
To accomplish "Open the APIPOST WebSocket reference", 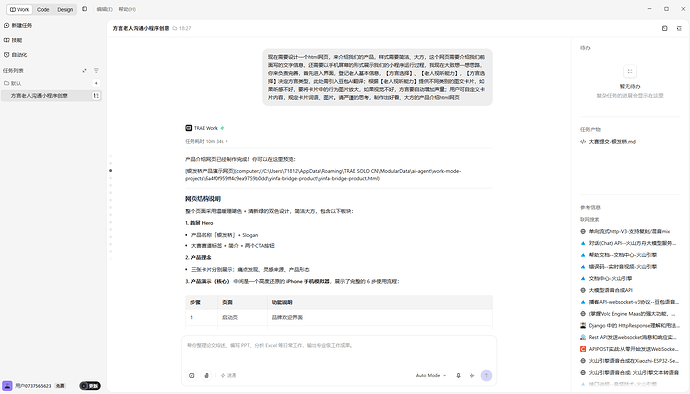I will coord(629,349).
